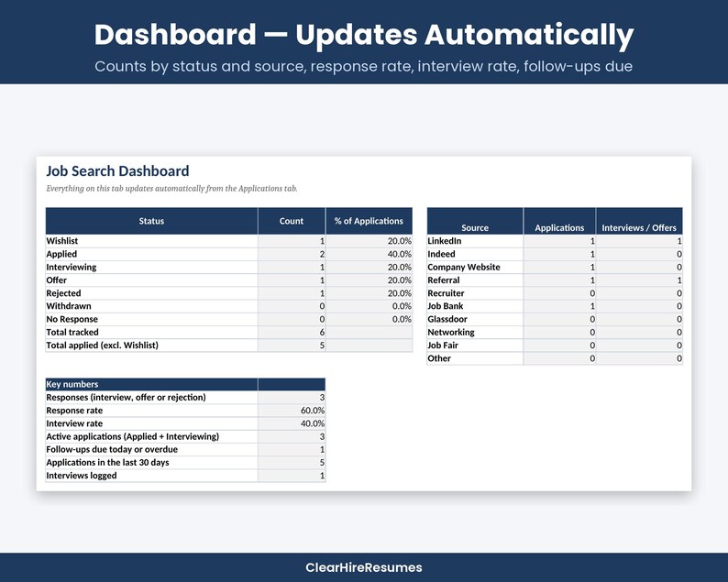Click Follow-ups due today or overdue label
Image resolution: width=728 pixels, height=582 pixels.
[112, 449]
